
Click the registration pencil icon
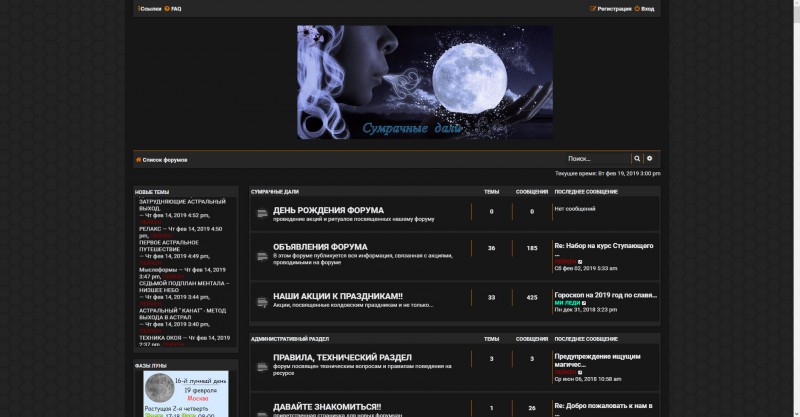[x=593, y=9]
